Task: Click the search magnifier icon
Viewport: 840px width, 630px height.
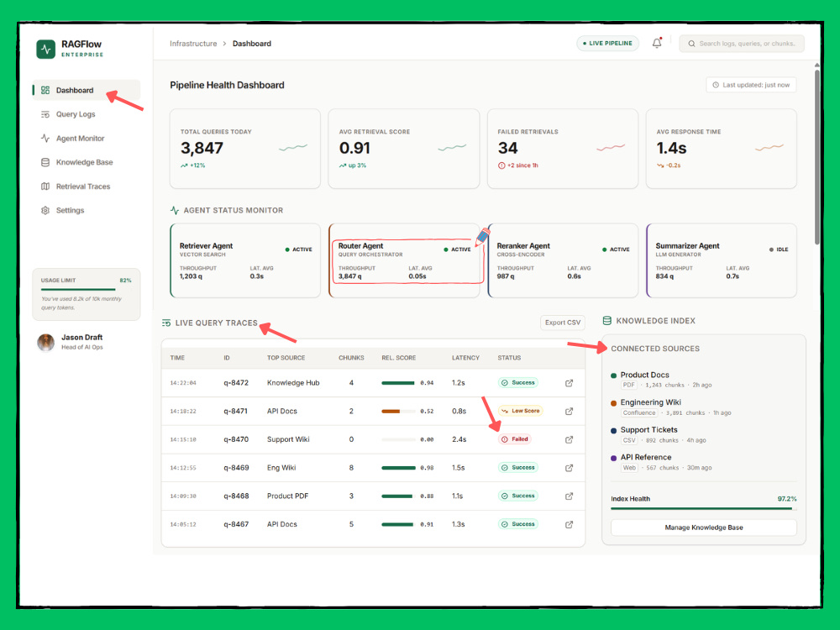Action: coord(691,44)
